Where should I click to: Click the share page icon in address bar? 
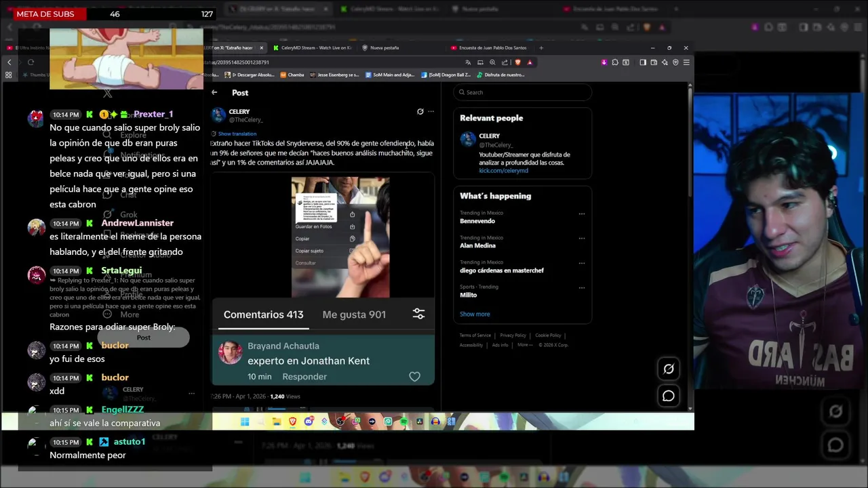[x=505, y=62]
